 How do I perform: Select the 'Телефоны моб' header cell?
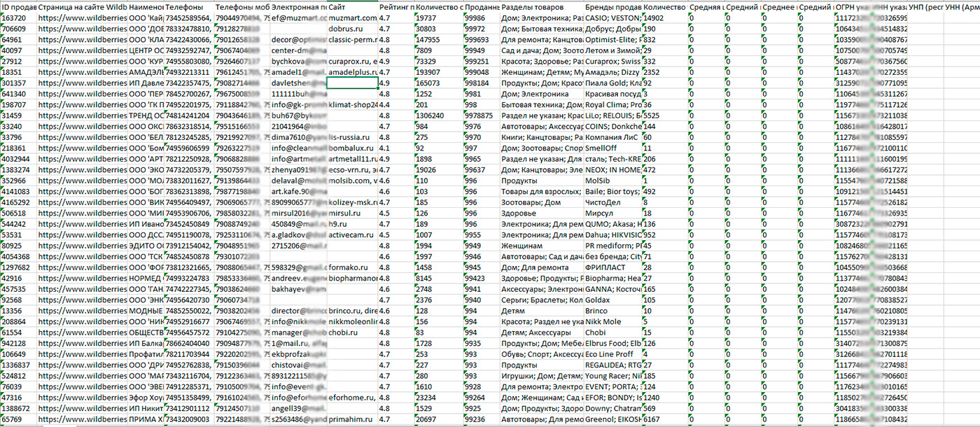[x=241, y=6]
